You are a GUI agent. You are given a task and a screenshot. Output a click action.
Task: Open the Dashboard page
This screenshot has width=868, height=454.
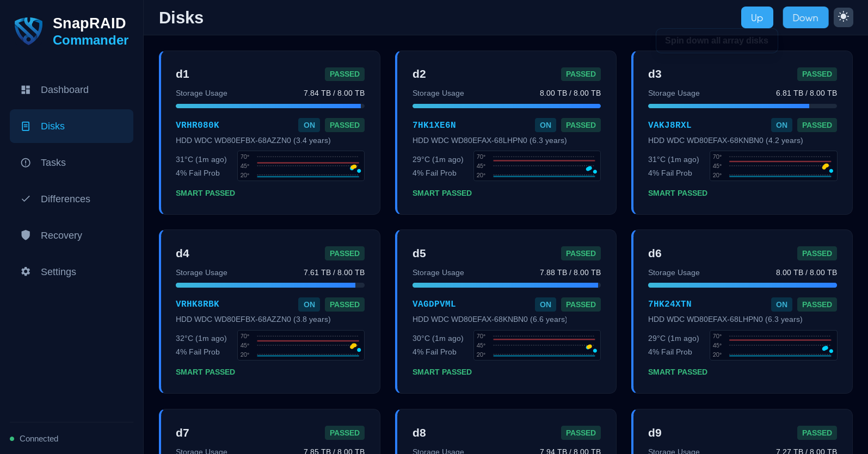pos(71,90)
